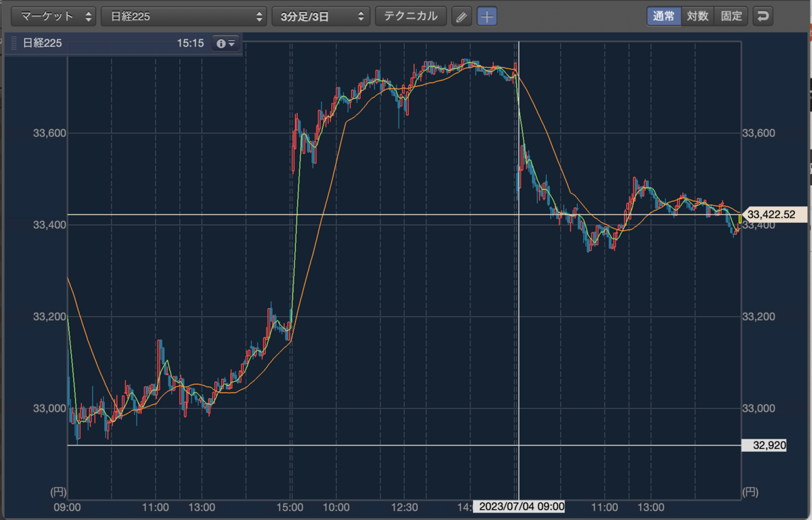Click the left axis 33,400 label
Image resolution: width=812 pixels, height=520 pixels.
(49, 225)
